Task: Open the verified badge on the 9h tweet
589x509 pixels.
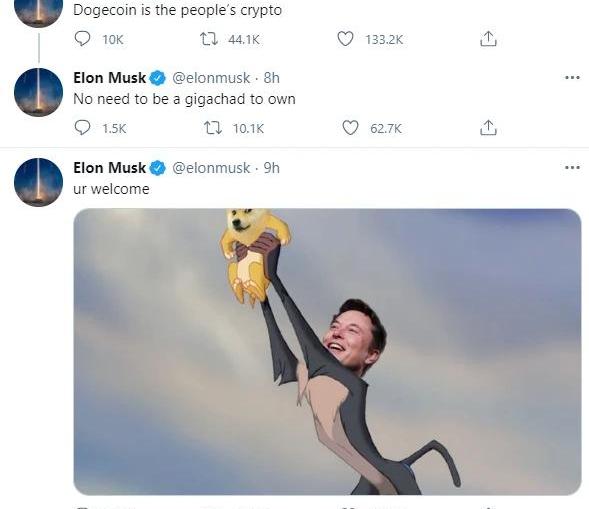Action: tap(158, 168)
